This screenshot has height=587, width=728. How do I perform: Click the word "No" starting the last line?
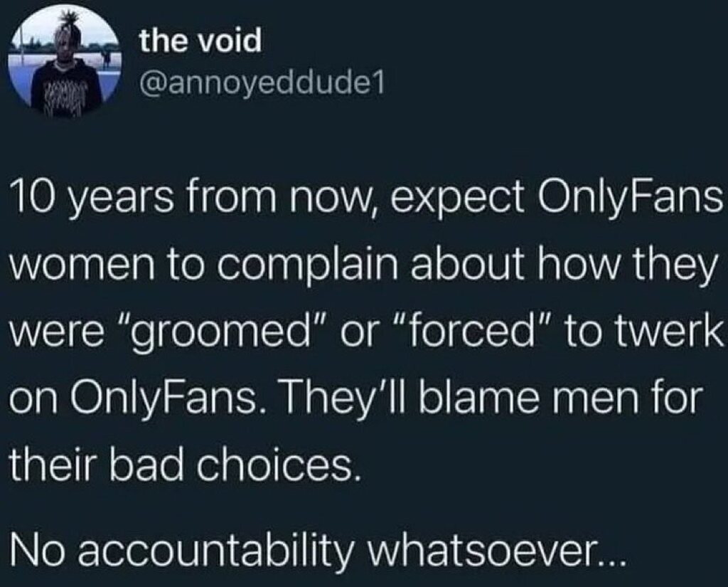pyautogui.click(x=36, y=549)
